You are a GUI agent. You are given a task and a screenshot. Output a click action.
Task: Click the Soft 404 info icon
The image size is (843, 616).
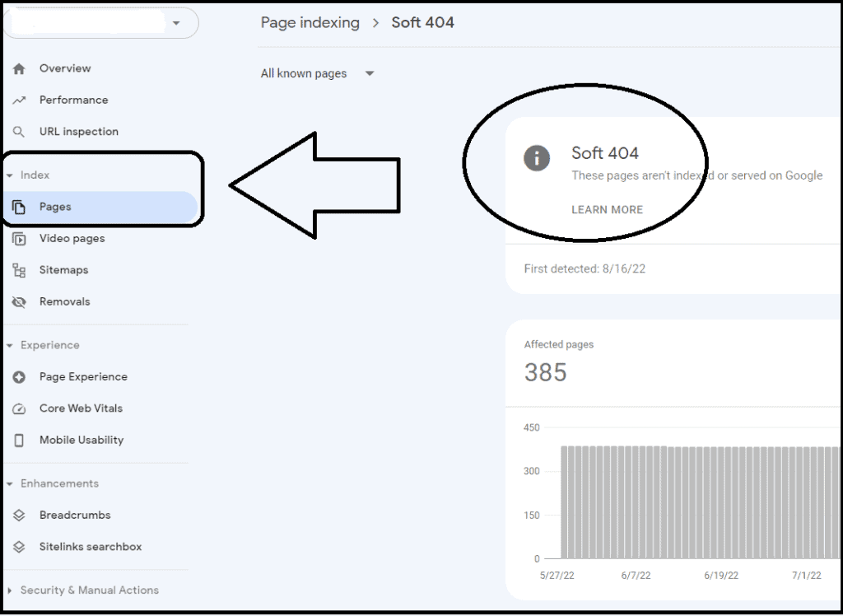537,158
